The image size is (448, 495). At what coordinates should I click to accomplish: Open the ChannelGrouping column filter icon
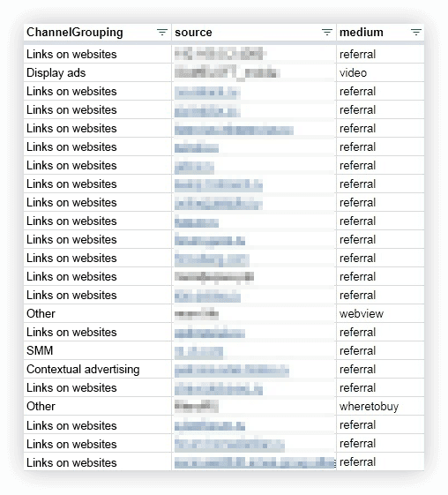162,32
